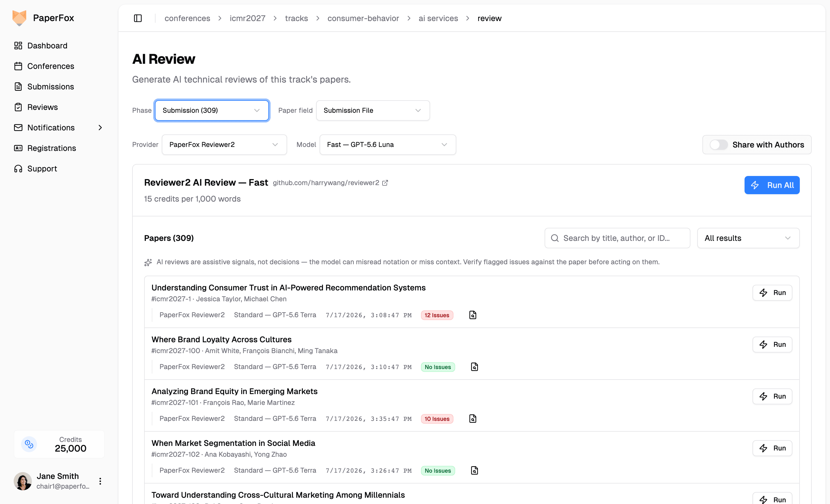View report icon for Where Brand Loyalty review
This screenshot has width=830, height=504.
tap(474, 367)
